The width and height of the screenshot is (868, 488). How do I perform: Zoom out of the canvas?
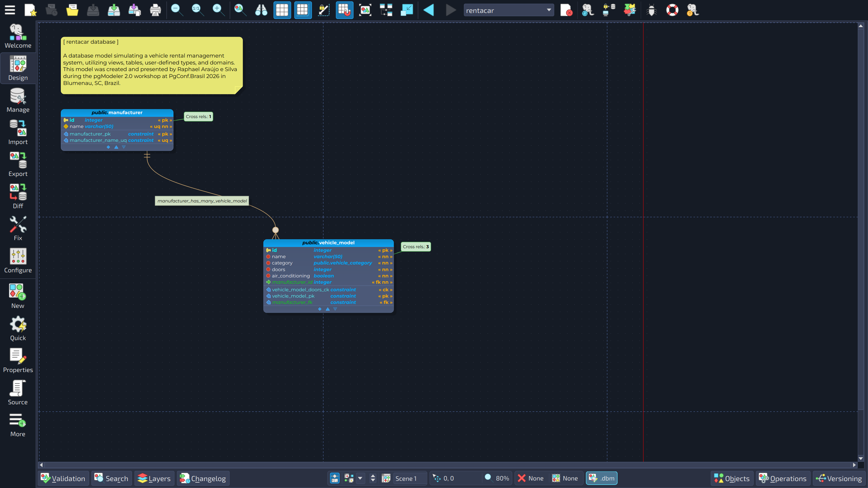(177, 10)
